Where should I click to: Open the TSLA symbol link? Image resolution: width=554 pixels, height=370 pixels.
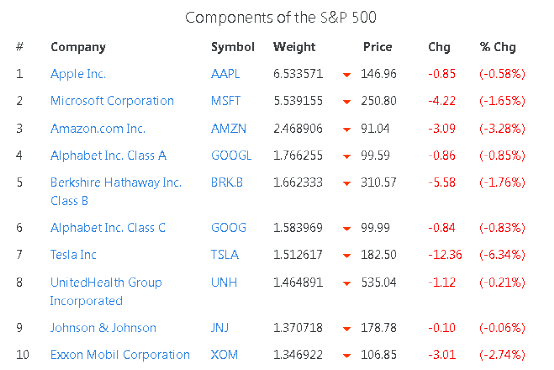[224, 254]
